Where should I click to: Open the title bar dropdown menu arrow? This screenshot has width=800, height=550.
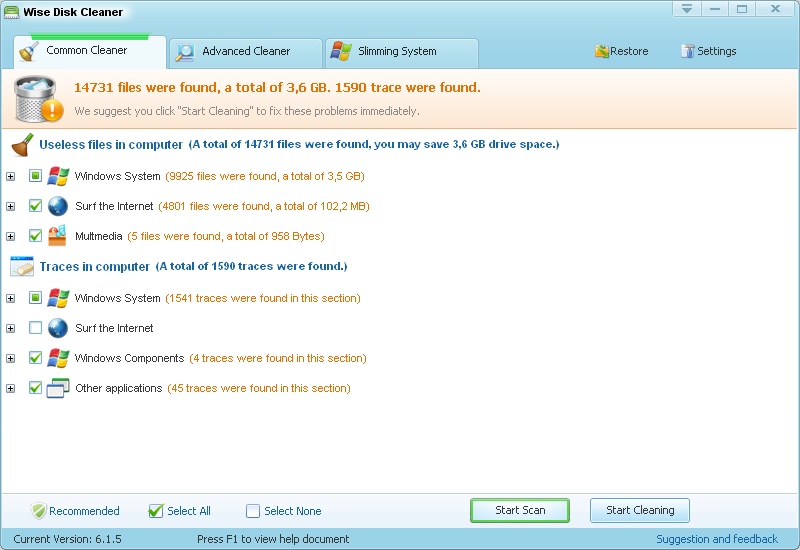pyautogui.click(x=687, y=9)
